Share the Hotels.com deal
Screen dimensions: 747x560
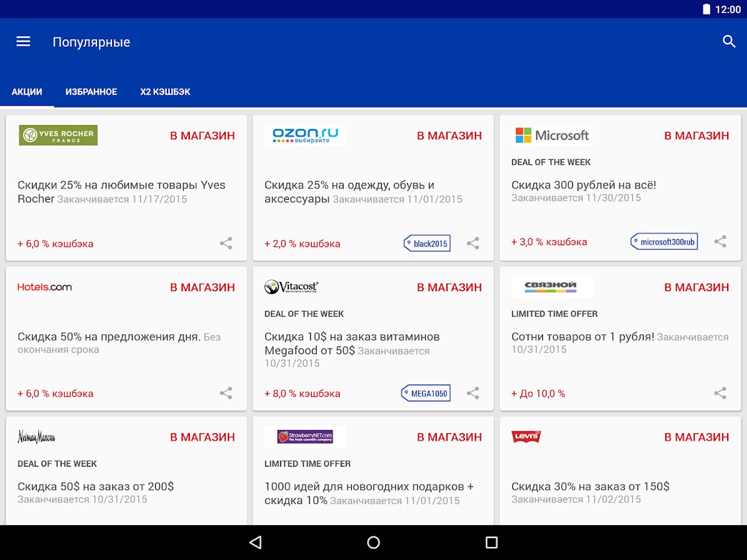[x=226, y=393]
